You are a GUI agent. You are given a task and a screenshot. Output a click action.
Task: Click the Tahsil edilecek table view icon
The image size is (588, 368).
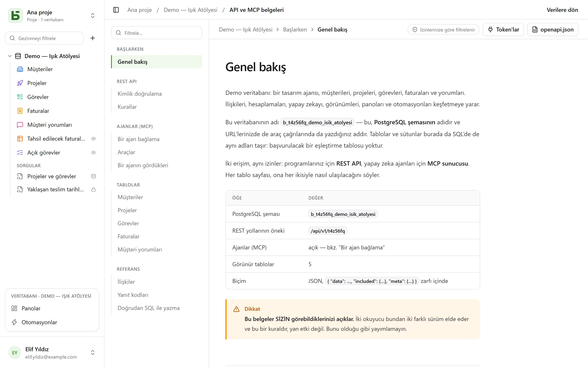[x=20, y=138]
